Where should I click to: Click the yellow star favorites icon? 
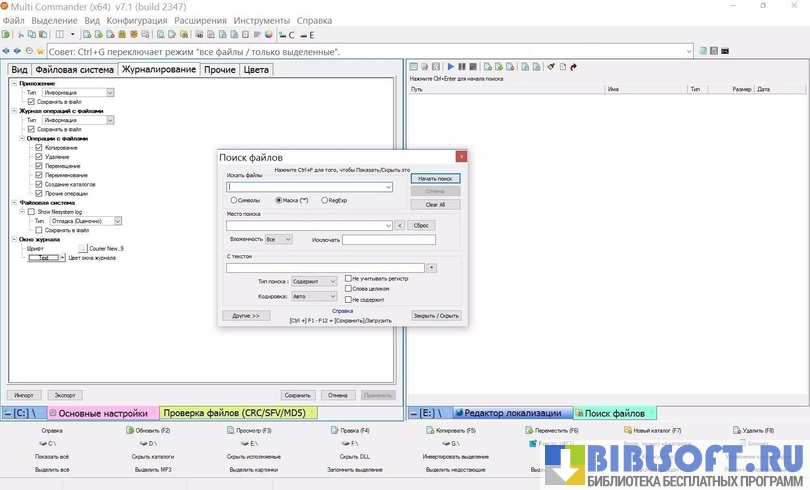[39, 51]
